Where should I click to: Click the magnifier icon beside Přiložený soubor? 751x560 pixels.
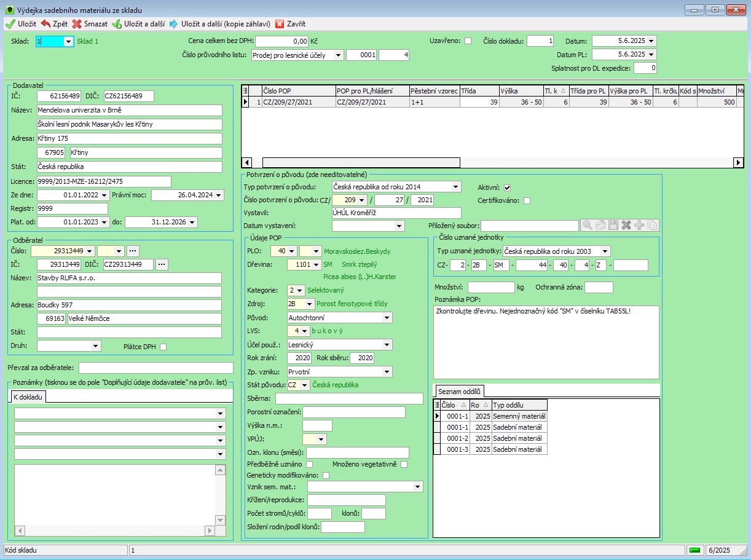pos(586,226)
